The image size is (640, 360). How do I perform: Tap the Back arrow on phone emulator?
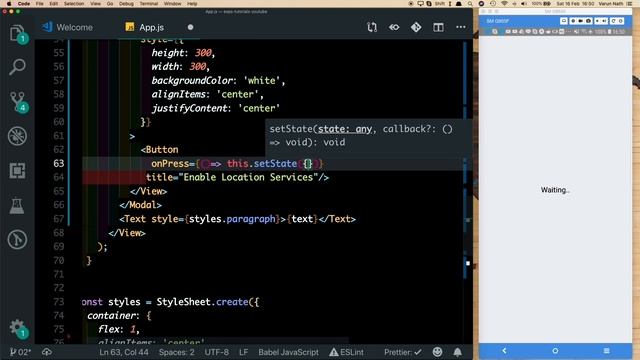[x=504, y=351]
